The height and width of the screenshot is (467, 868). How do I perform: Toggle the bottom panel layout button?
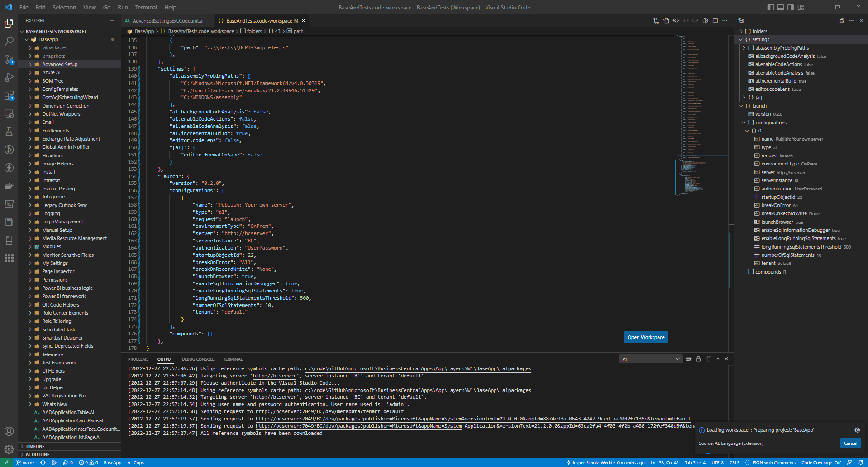(x=781, y=7)
